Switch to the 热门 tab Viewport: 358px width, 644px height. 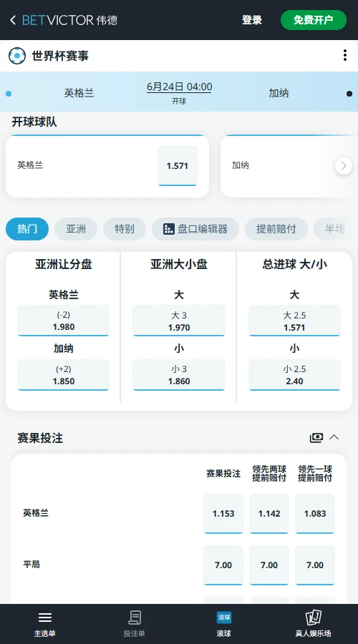click(x=27, y=229)
